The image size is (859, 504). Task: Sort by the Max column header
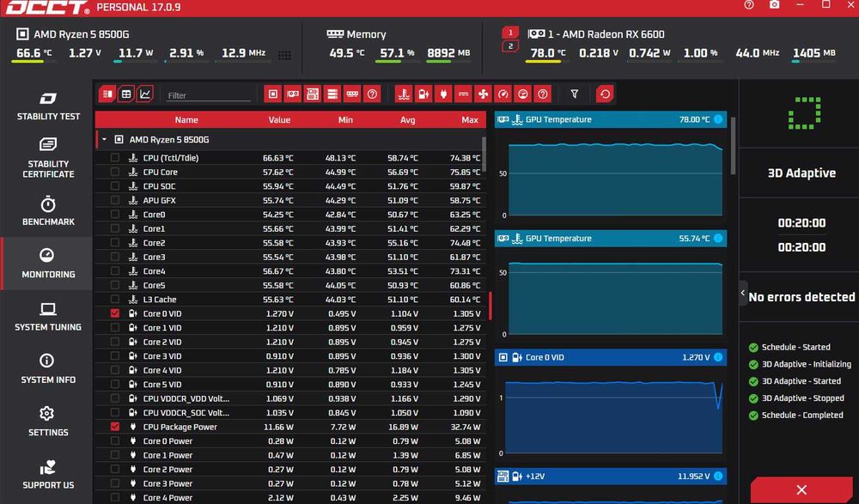click(x=470, y=119)
